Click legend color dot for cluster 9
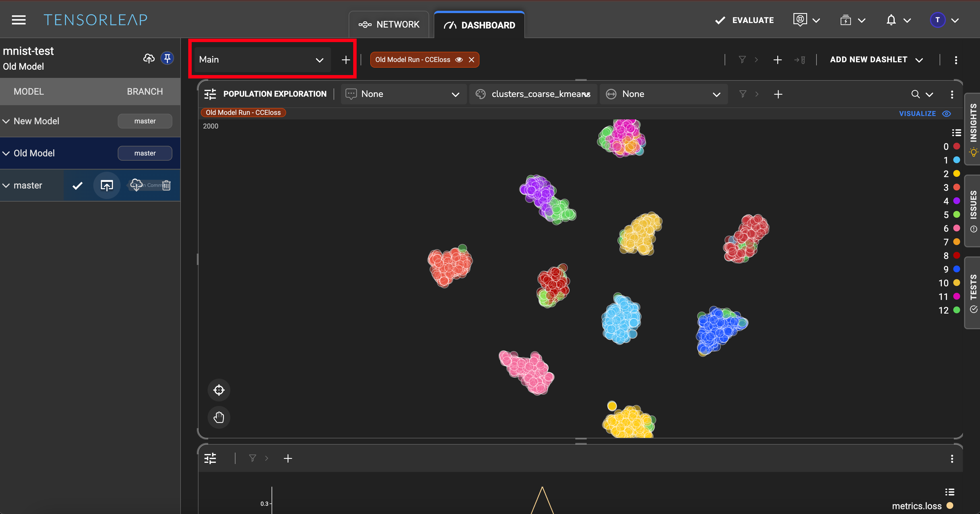The image size is (980, 514). (x=956, y=269)
